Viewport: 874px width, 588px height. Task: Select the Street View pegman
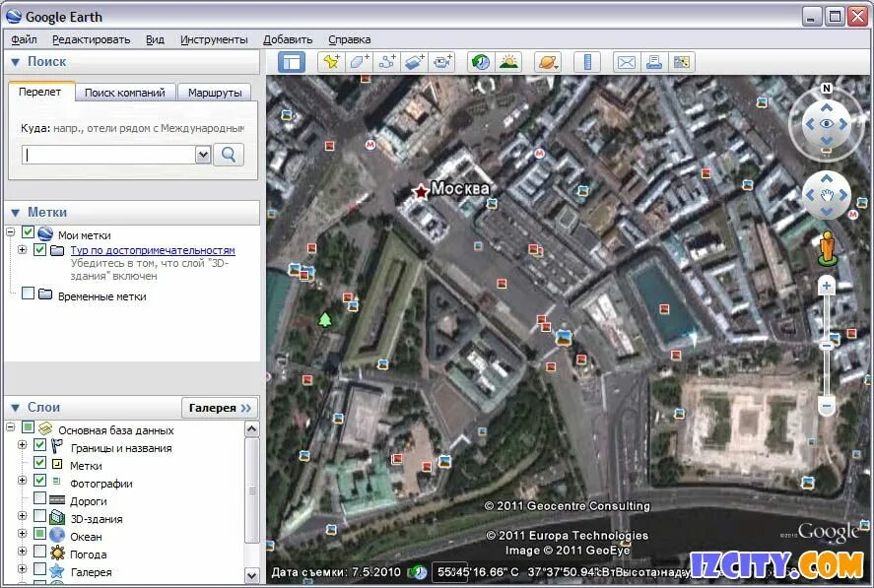click(x=827, y=248)
